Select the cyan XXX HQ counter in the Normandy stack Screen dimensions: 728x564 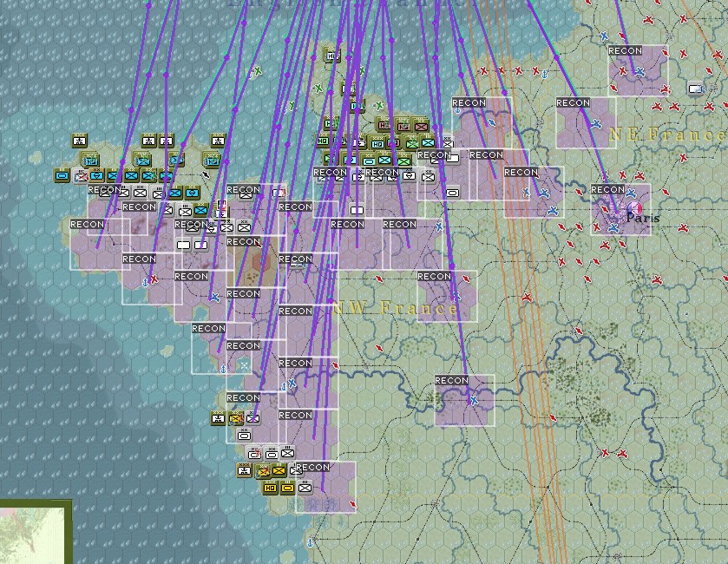tap(378, 144)
